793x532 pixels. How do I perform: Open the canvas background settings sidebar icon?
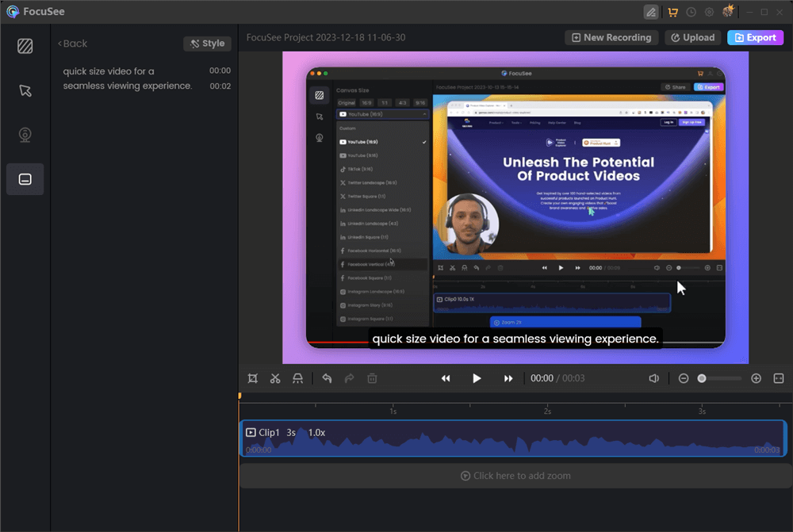pyautogui.click(x=25, y=46)
